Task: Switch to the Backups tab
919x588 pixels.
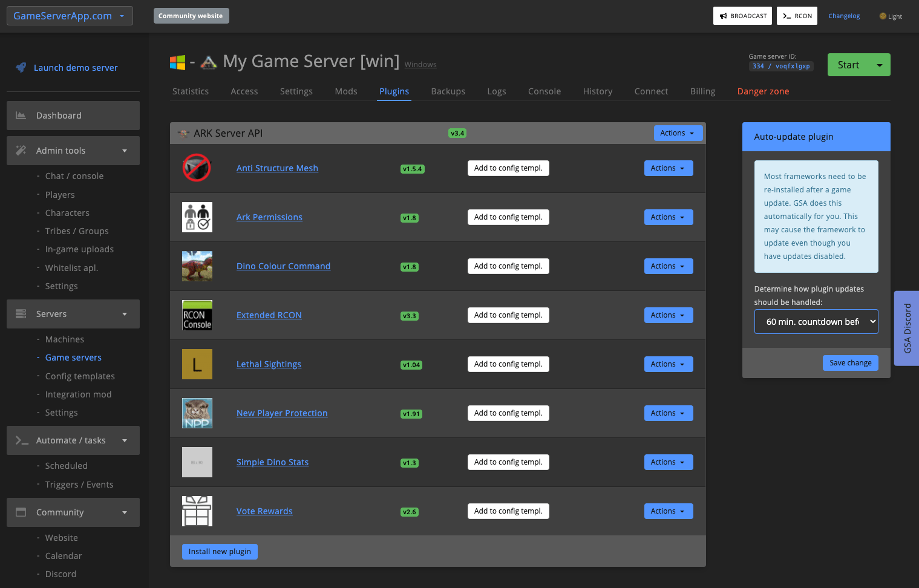Action: point(448,91)
